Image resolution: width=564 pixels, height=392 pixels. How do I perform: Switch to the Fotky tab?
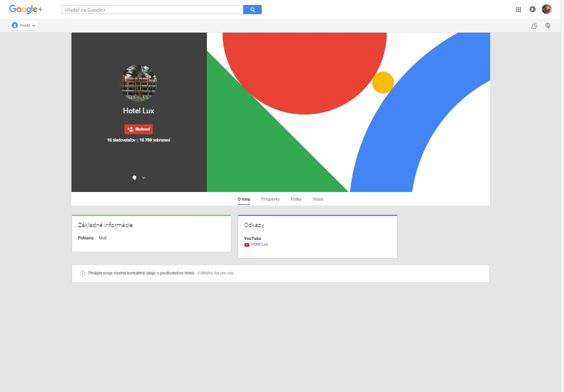296,199
